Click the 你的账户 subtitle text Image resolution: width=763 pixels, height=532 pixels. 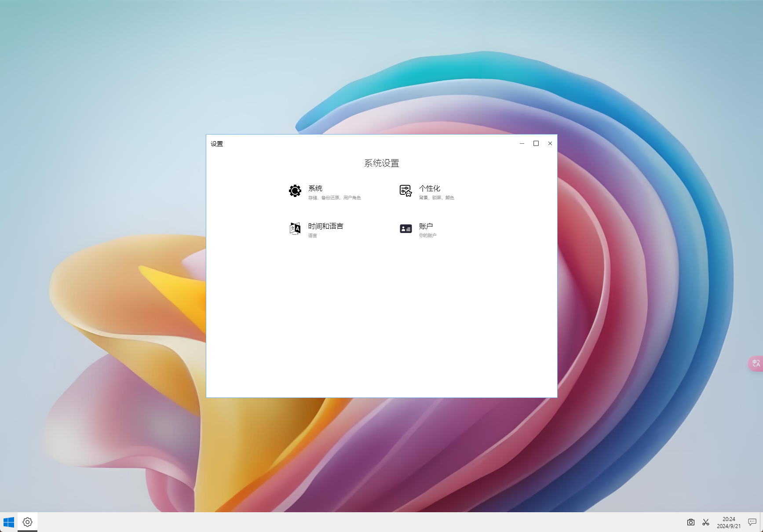[428, 236]
